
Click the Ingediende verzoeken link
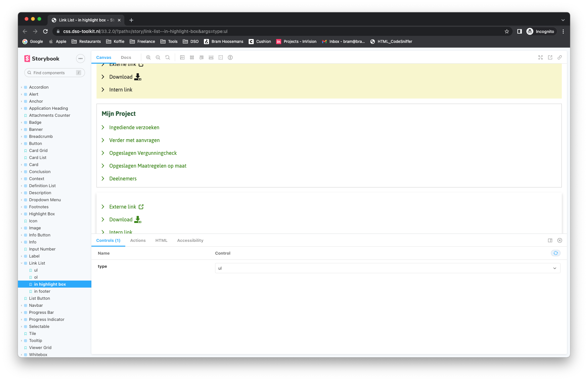point(134,127)
